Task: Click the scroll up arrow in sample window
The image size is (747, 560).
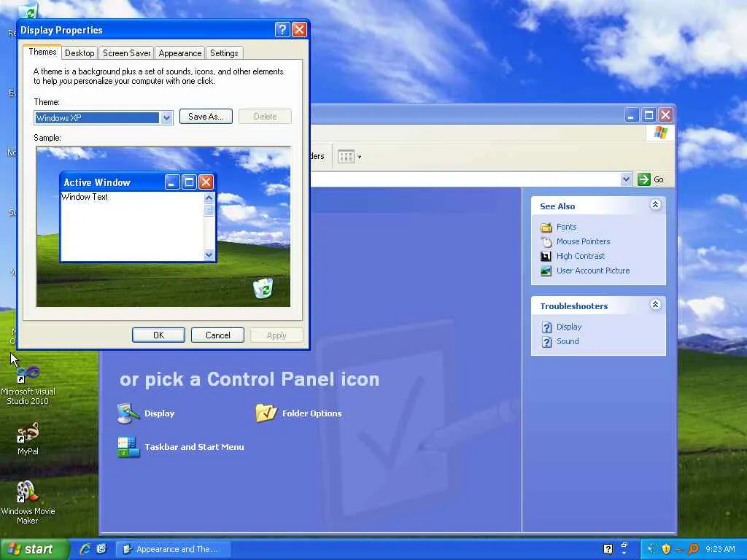Action: click(x=209, y=198)
